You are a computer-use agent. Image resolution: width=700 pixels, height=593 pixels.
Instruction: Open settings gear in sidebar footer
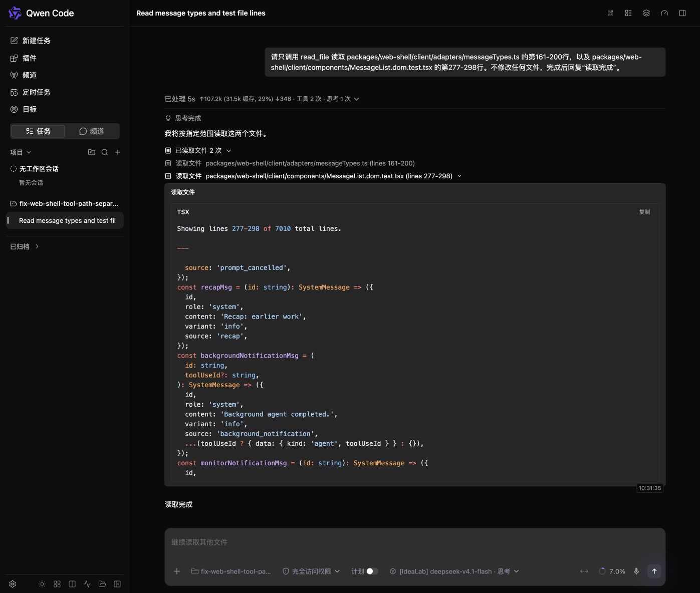[13, 584]
